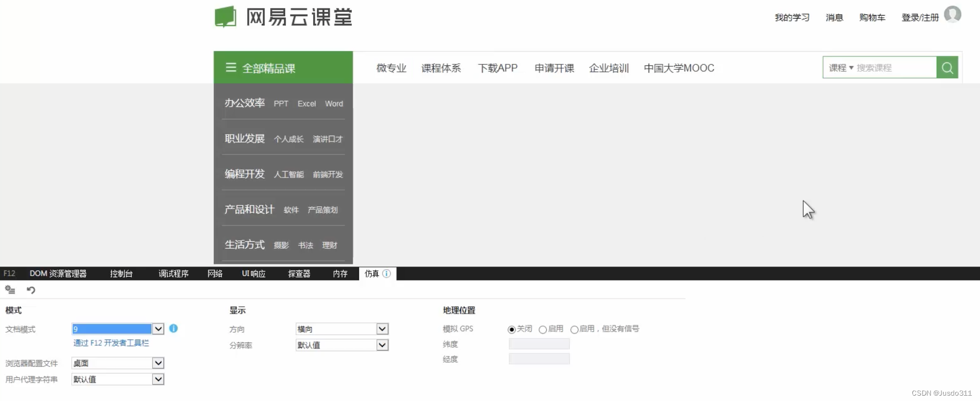Image resolution: width=980 pixels, height=401 pixels.
Task: Click the 产品策划 subcategory link
Action: click(x=323, y=210)
